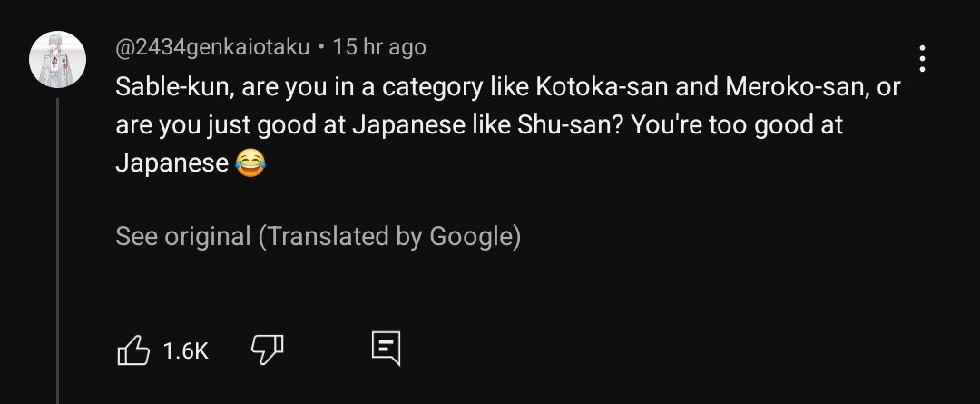Click the 1.6K like count
This screenshot has height=404, width=980.
coord(186,350)
